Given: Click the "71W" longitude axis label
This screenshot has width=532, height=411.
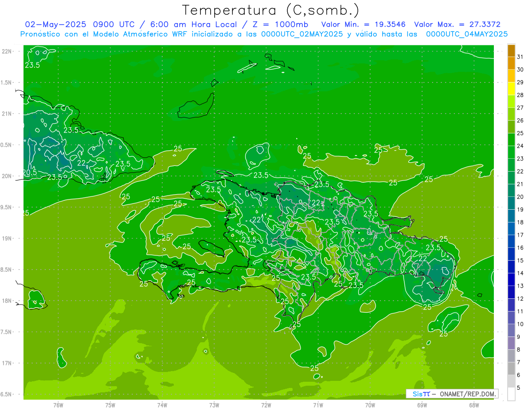Looking at the screenshot, I should click(x=318, y=405).
